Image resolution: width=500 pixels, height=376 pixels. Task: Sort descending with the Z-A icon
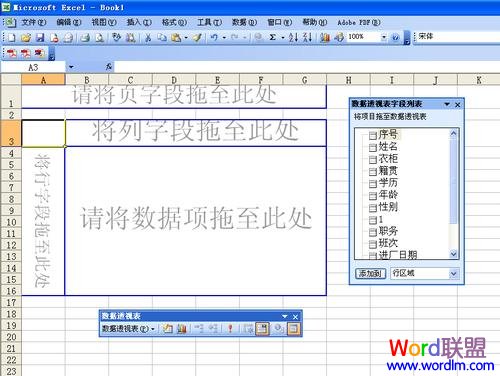[307, 37]
